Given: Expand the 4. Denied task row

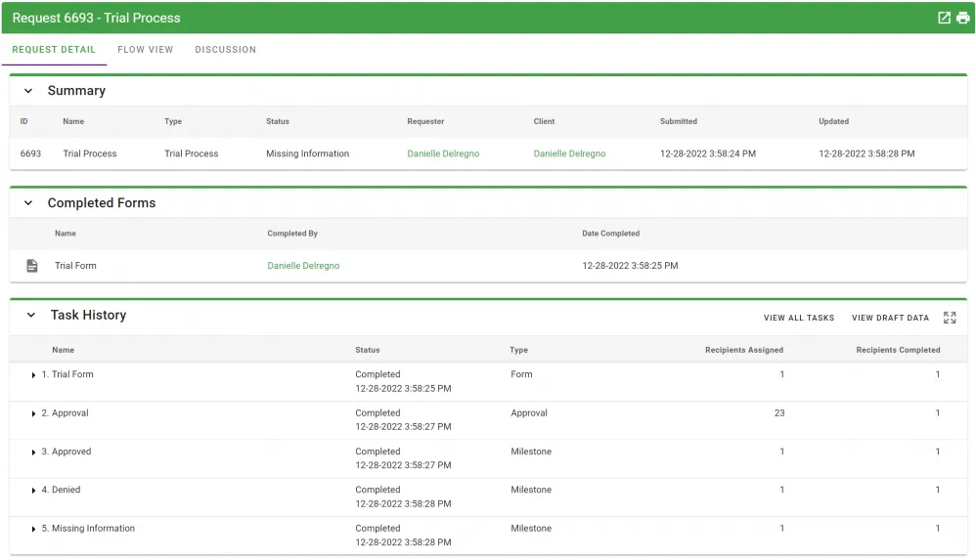Looking at the screenshot, I should 34,491.
